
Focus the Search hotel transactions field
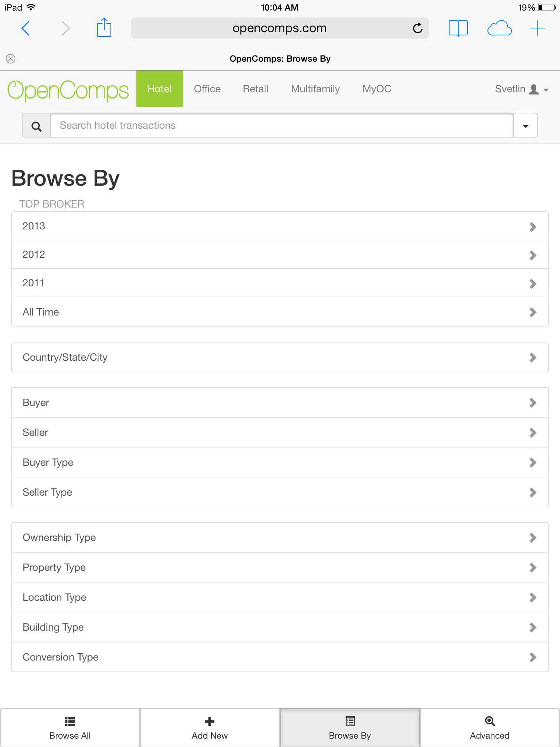point(281,126)
